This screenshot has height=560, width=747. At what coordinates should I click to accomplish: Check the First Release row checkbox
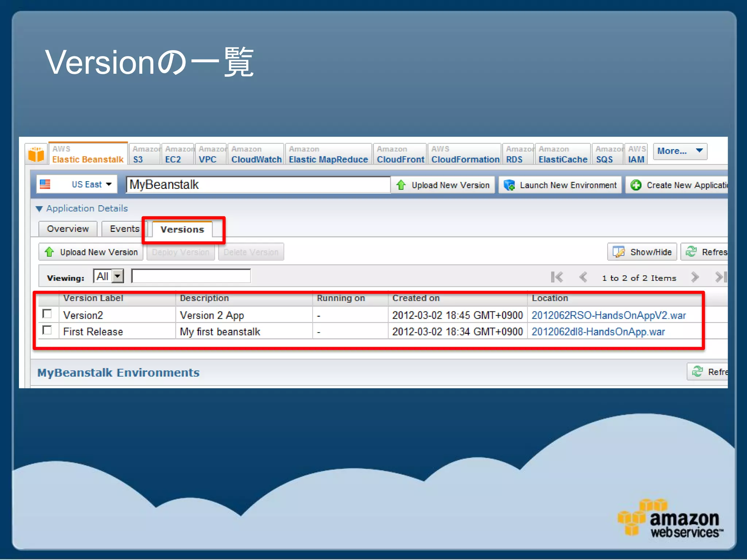coord(47,330)
